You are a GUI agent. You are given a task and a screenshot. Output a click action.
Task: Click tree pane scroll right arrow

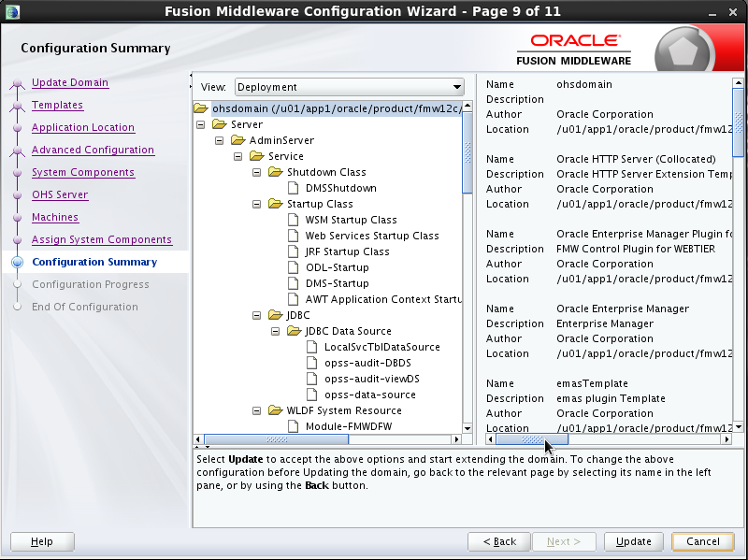[457, 439]
